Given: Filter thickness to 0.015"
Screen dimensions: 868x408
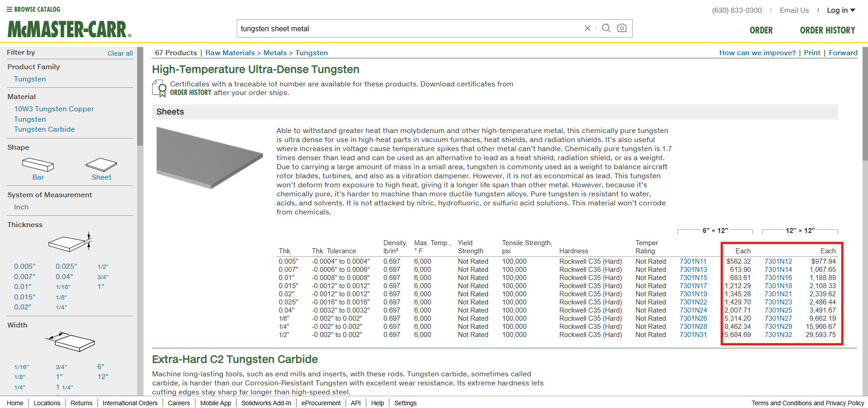Looking at the screenshot, I should click(24, 297).
